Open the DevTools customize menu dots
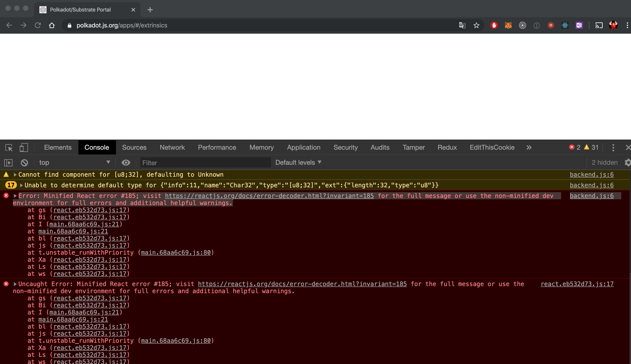 pyautogui.click(x=613, y=147)
